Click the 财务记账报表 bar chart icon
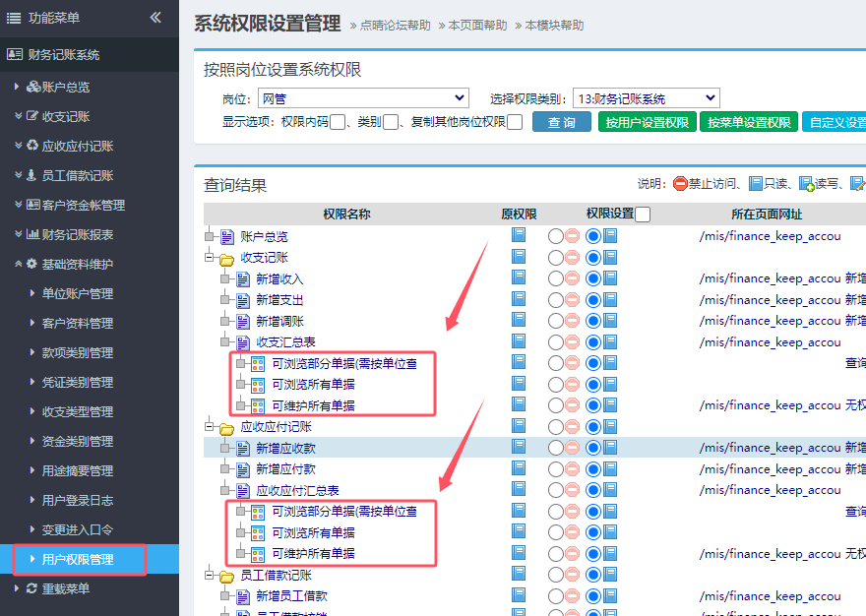The image size is (866, 616). (x=32, y=234)
